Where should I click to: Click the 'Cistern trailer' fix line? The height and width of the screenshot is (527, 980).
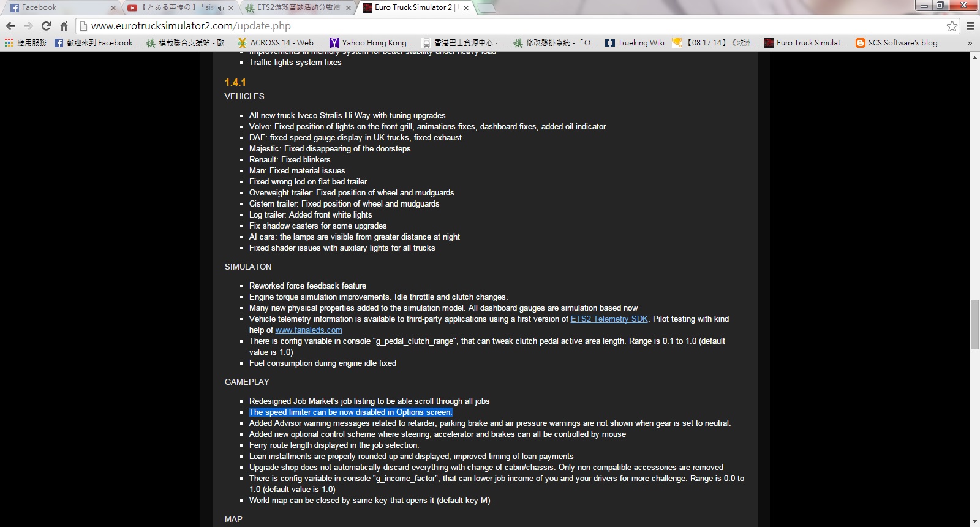(x=344, y=204)
